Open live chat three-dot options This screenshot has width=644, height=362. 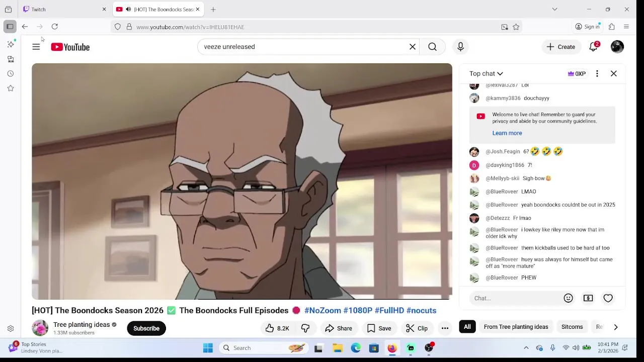click(597, 73)
